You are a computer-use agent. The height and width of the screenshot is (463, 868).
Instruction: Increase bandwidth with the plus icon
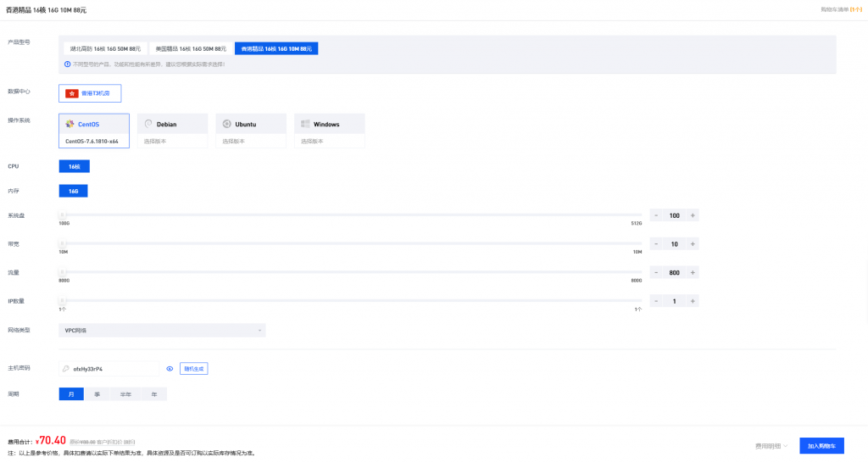(693, 244)
